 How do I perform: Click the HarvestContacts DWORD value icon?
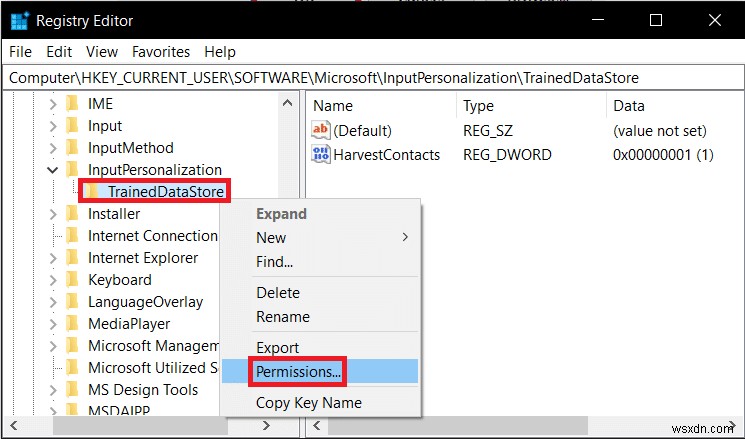pyautogui.click(x=321, y=154)
